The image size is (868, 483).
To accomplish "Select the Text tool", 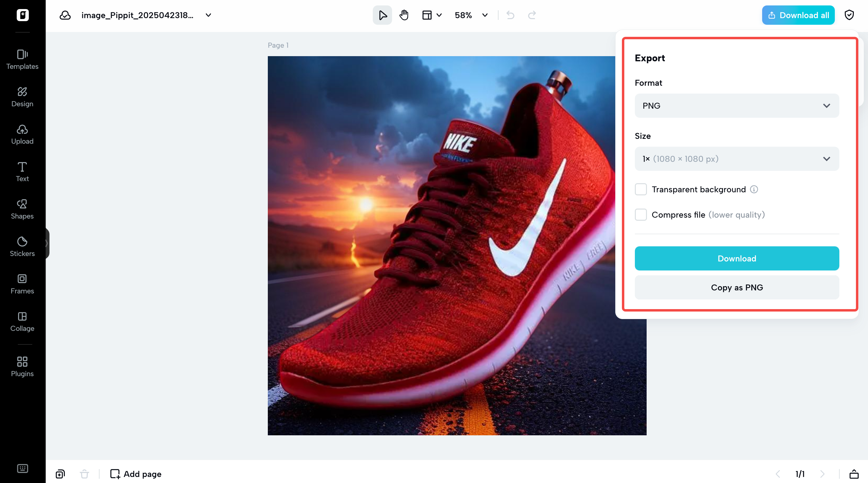I will point(22,171).
